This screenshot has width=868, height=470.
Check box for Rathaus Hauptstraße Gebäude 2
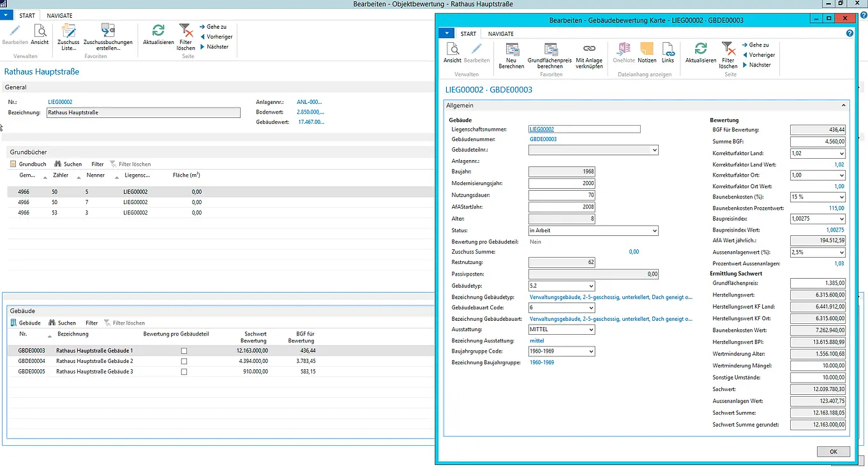(x=184, y=361)
